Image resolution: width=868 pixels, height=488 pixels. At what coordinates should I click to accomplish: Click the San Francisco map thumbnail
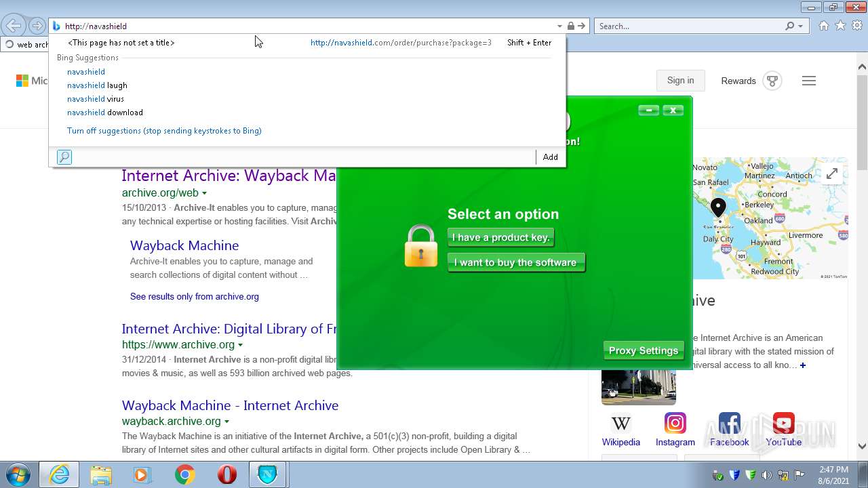[770, 218]
